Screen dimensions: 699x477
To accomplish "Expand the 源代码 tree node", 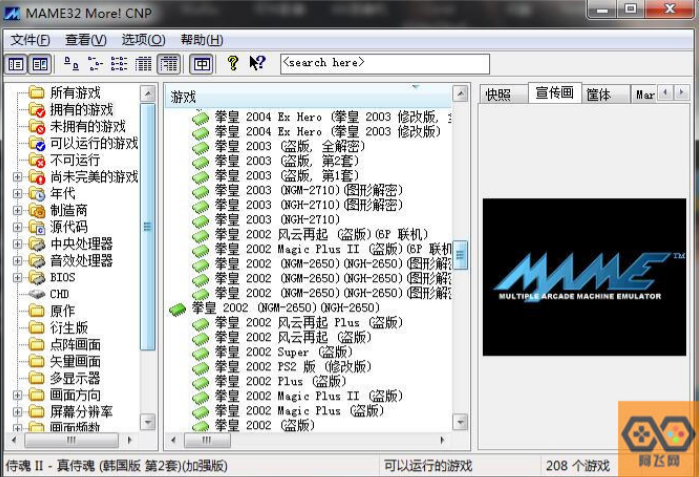I will click(x=17, y=227).
